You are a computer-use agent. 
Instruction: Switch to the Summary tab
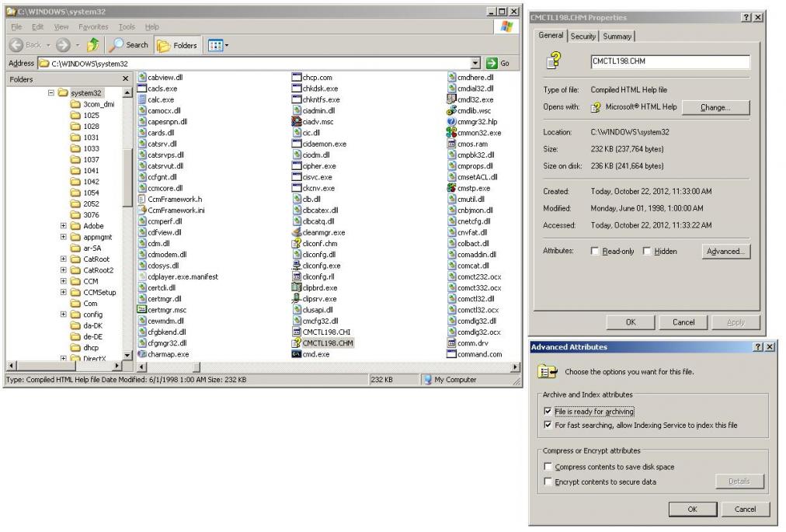[617, 36]
